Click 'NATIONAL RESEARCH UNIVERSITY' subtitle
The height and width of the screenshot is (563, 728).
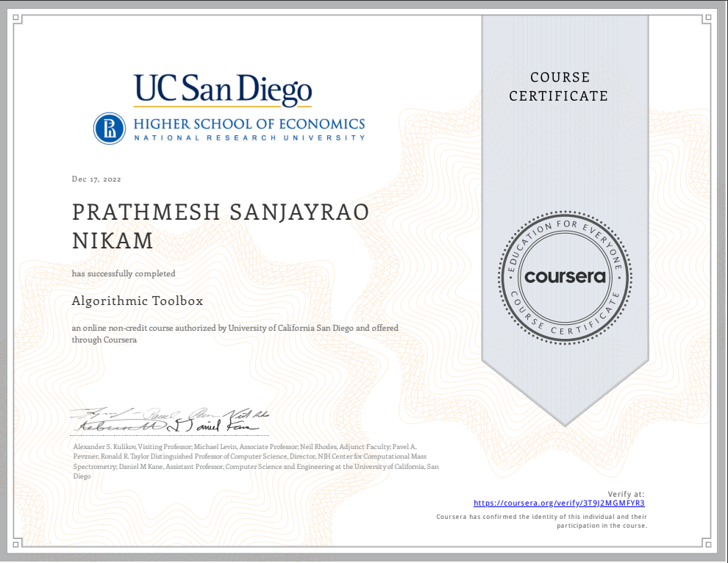click(x=250, y=138)
